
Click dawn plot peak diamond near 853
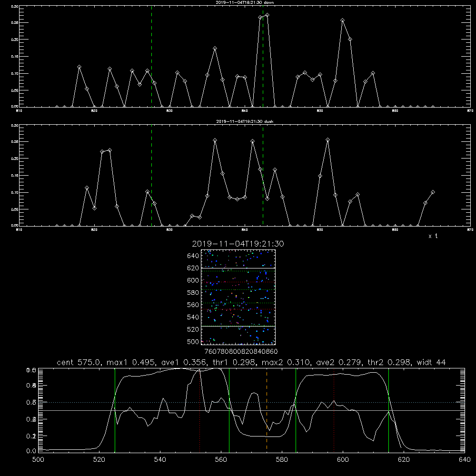[x=342, y=20]
